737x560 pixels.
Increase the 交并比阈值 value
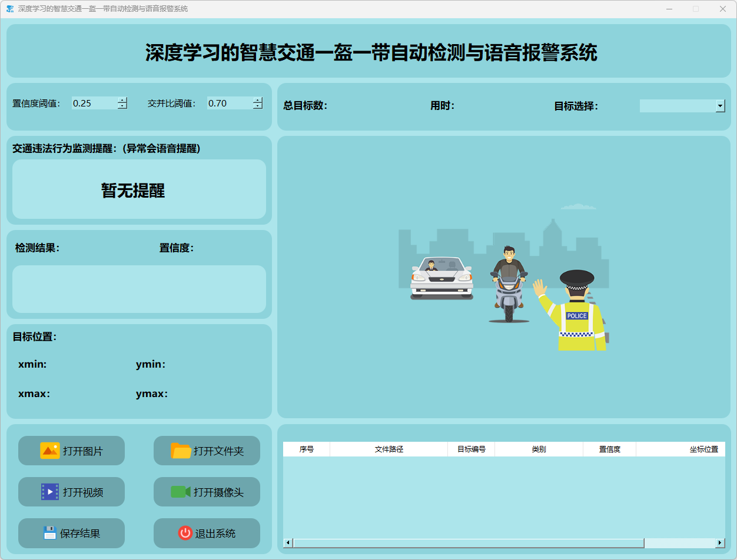(x=257, y=100)
